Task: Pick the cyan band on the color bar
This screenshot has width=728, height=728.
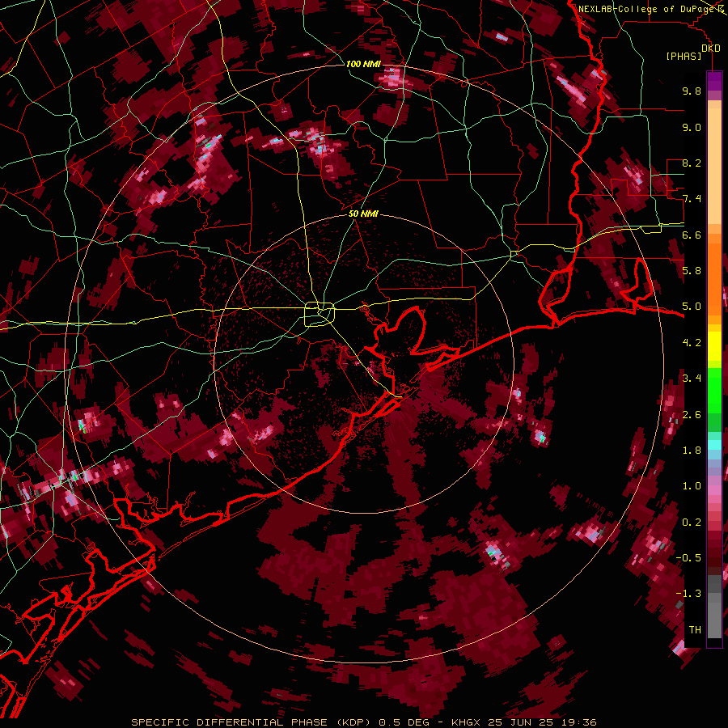Action: point(714,445)
